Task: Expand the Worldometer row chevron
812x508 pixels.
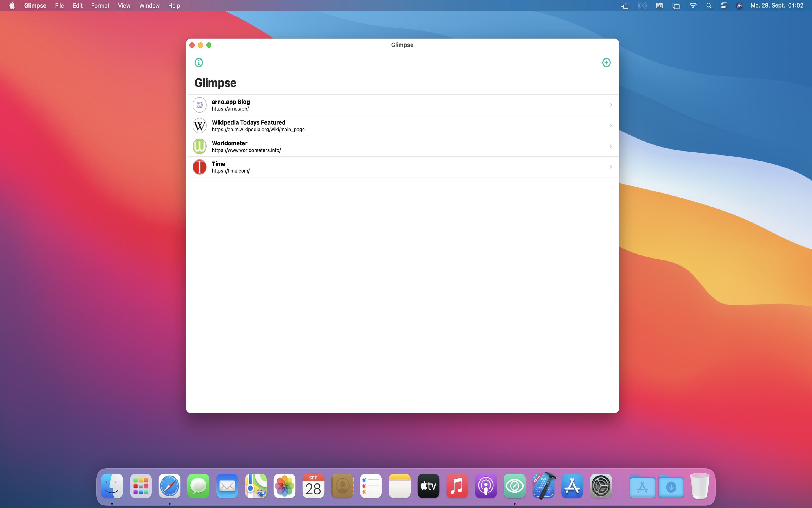Action: pyautogui.click(x=610, y=146)
